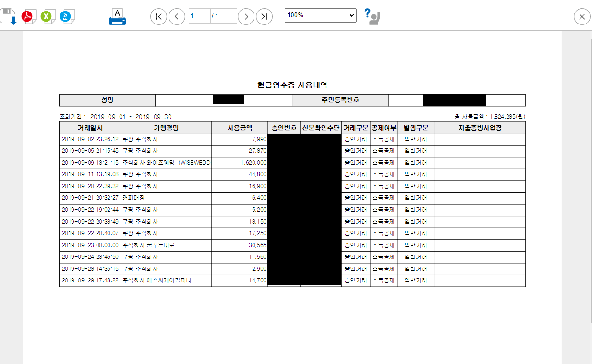Select the 가맹점명 column header

(166, 128)
